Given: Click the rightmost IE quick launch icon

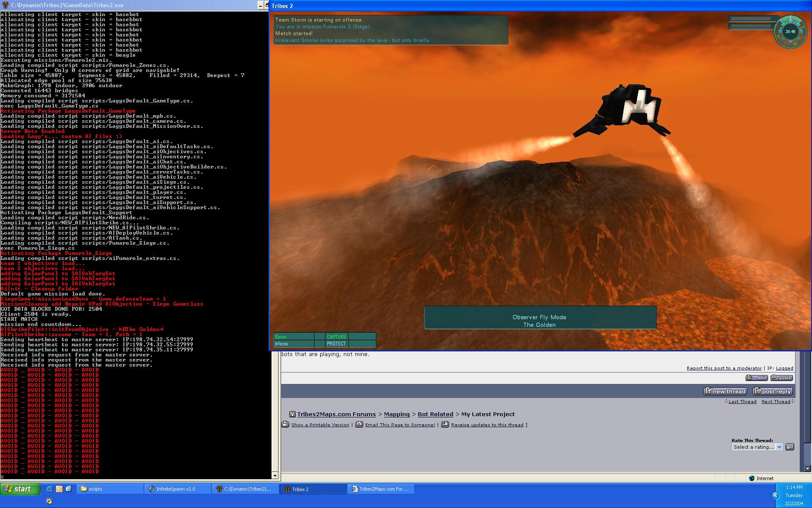Looking at the screenshot, I should pyautogui.click(x=69, y=489).
